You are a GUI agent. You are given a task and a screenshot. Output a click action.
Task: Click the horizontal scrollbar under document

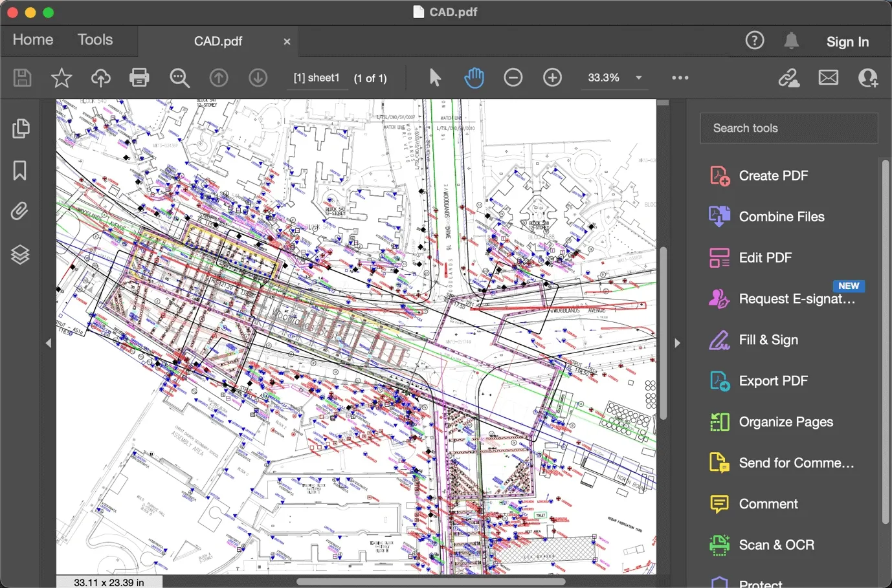(430, 582)
